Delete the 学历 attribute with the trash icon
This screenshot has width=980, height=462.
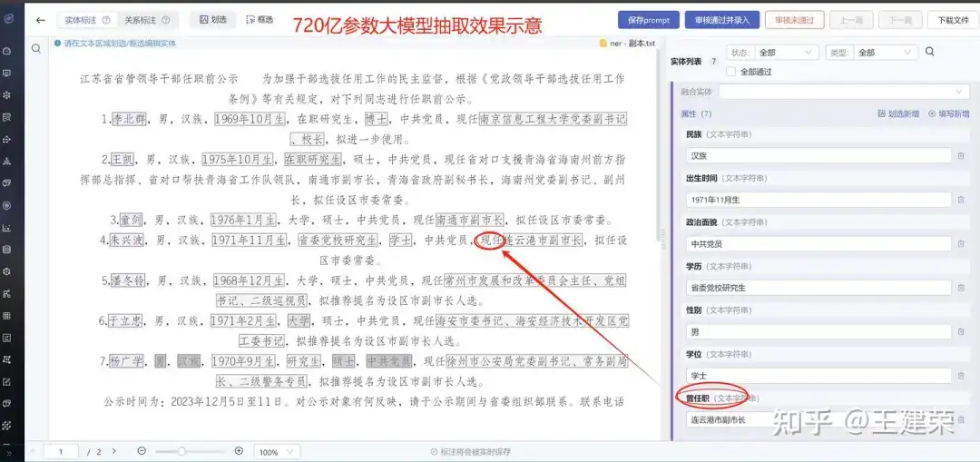pyautogui.click(x=961, y=288)
